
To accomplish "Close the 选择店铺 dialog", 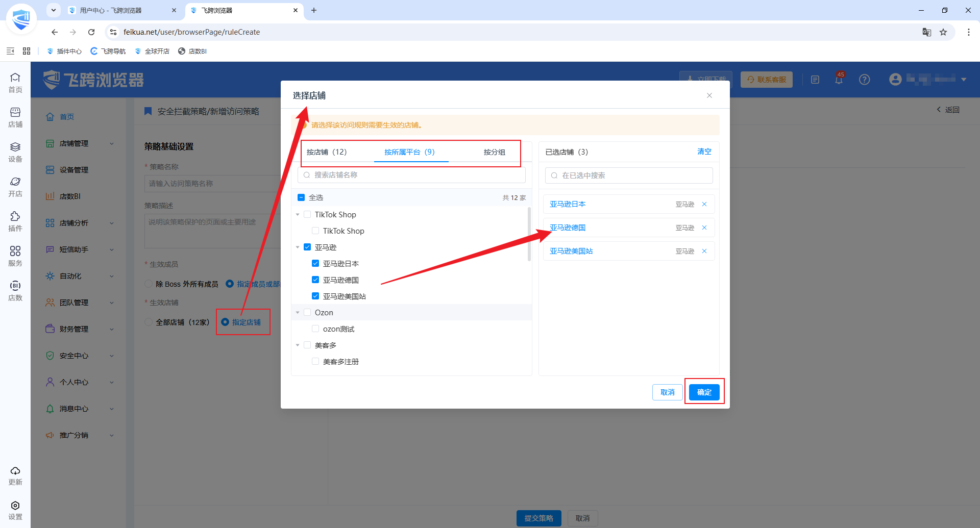I will click(x=709, y=95).
